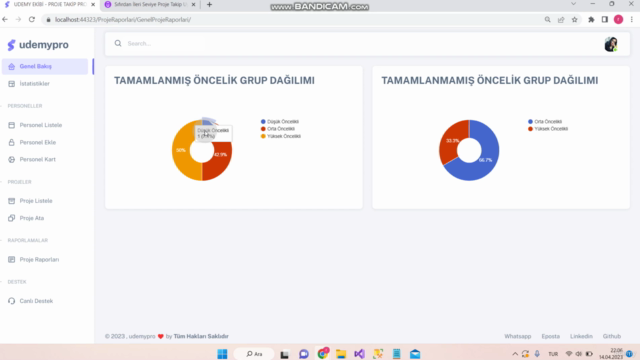This screenshot has height=360, width=640.
Task: Click the browser back arrow
Action: (5, 19)
